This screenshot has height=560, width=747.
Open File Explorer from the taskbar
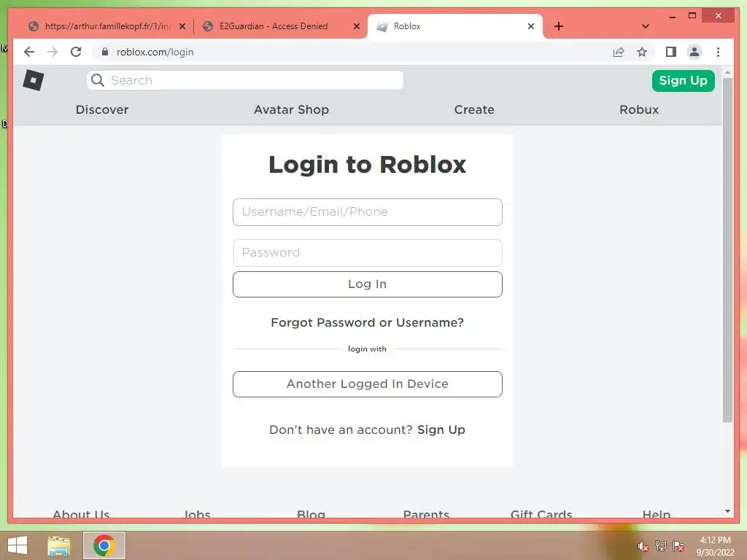click(59, 545)
